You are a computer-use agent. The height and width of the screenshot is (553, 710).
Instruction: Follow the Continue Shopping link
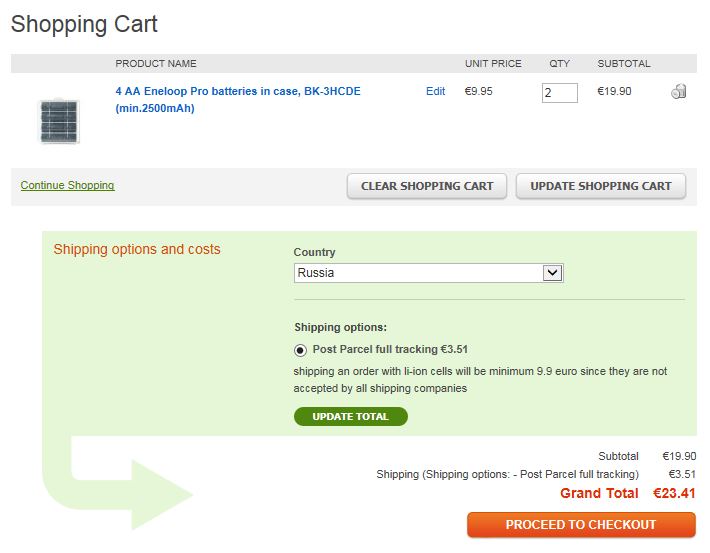(67, 185)
